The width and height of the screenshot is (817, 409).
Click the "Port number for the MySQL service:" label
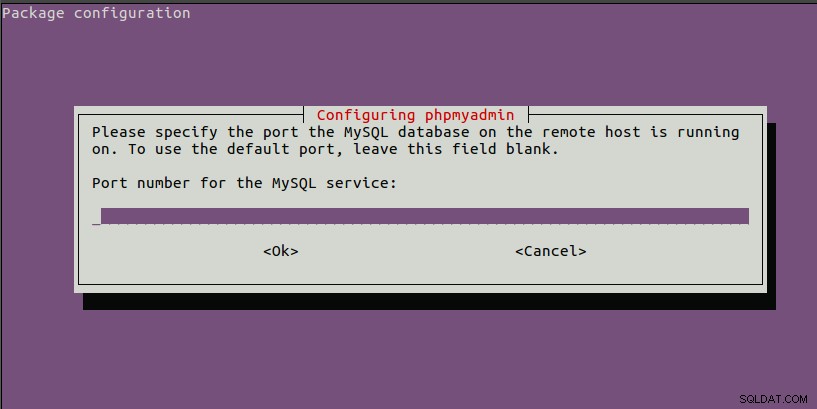(244, 183)
